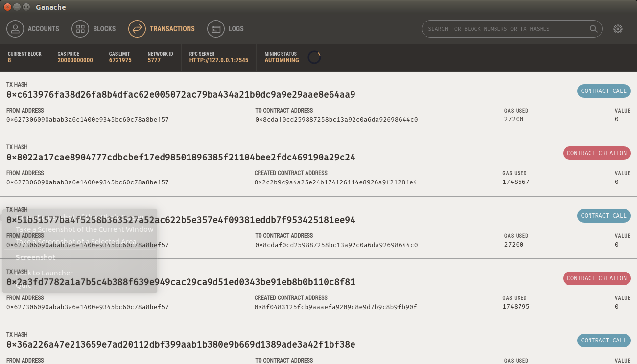Image resolution: width=637 pixels, height=364 pixels.
Task: Click the GAS PRICE value 20000000000
Action: click(75, 60)
